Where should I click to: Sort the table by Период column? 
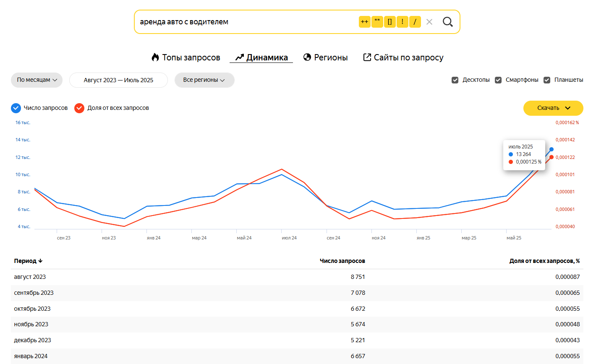tap(29, 261)
